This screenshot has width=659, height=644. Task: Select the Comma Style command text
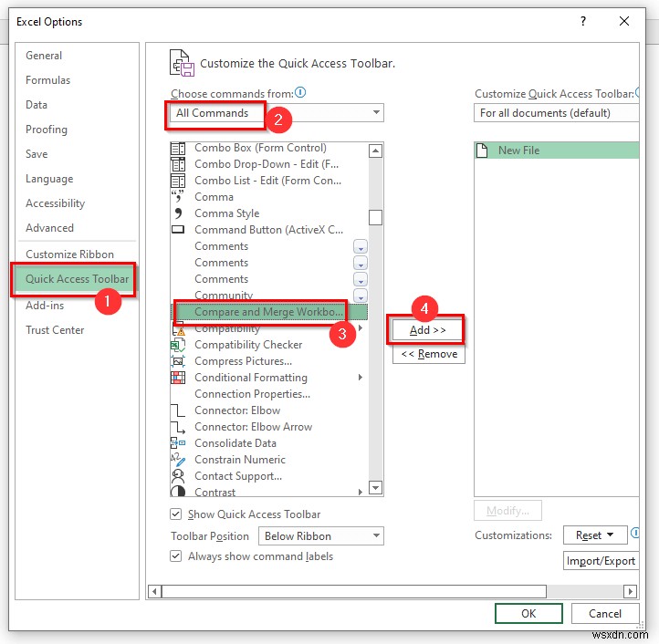point(227,213)
